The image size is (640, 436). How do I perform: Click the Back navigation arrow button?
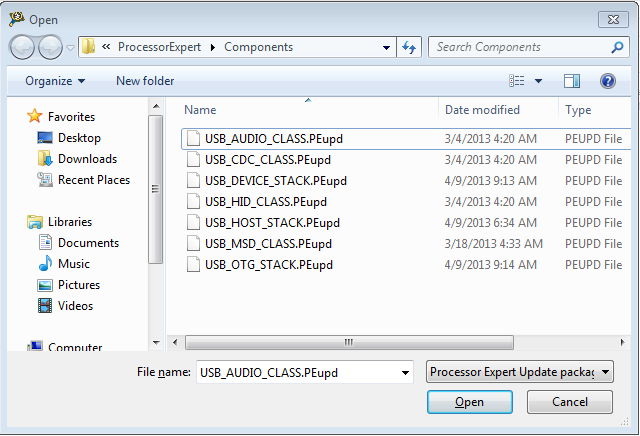point(22,47)
